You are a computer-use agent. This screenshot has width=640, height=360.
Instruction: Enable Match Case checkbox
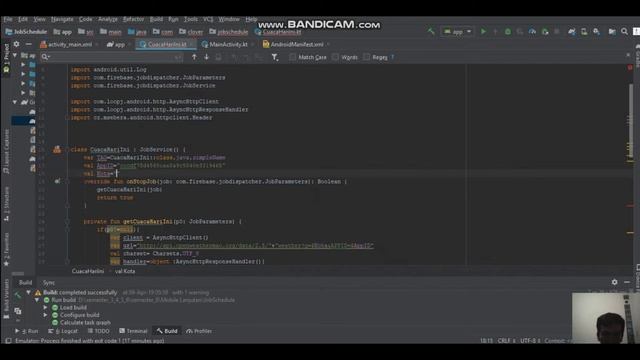(x=293, y=57)
